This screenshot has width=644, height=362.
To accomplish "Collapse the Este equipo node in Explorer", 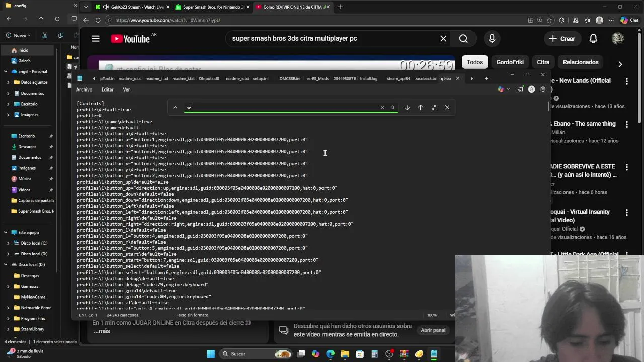I will [x=6, y=233].
